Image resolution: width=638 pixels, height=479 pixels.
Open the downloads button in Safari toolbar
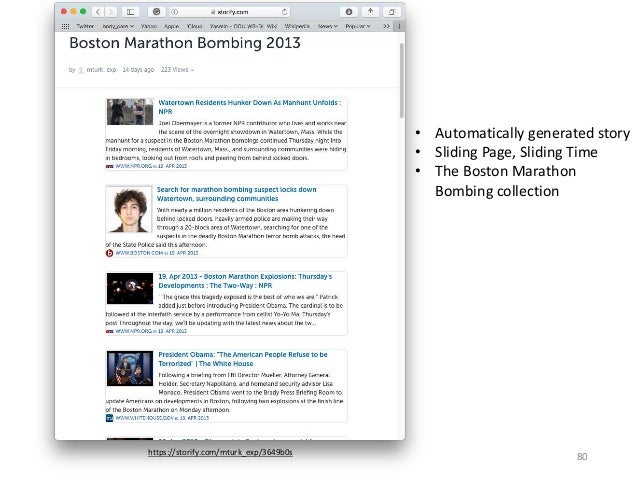[349, 12]
